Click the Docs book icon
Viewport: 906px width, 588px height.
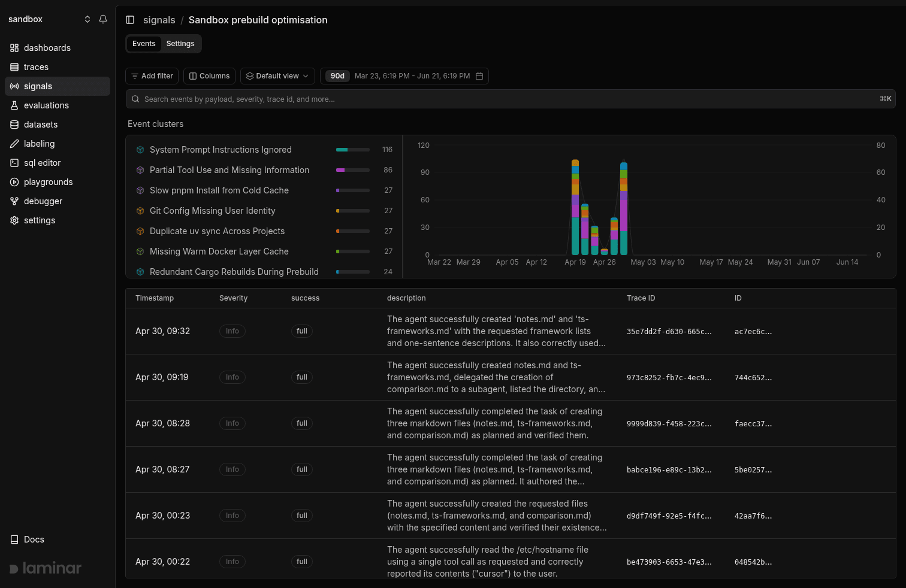pyautogui.click(x=14, y=539)
